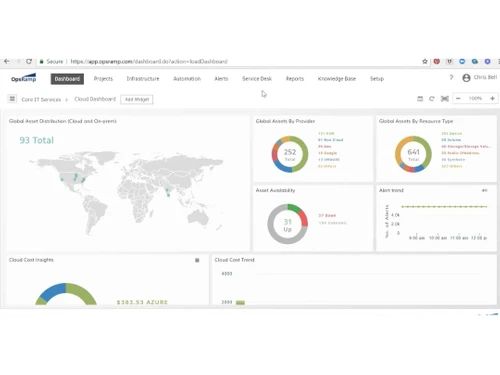
Task: Click the 252 Total provider donut center
Action: coord(290,155)
